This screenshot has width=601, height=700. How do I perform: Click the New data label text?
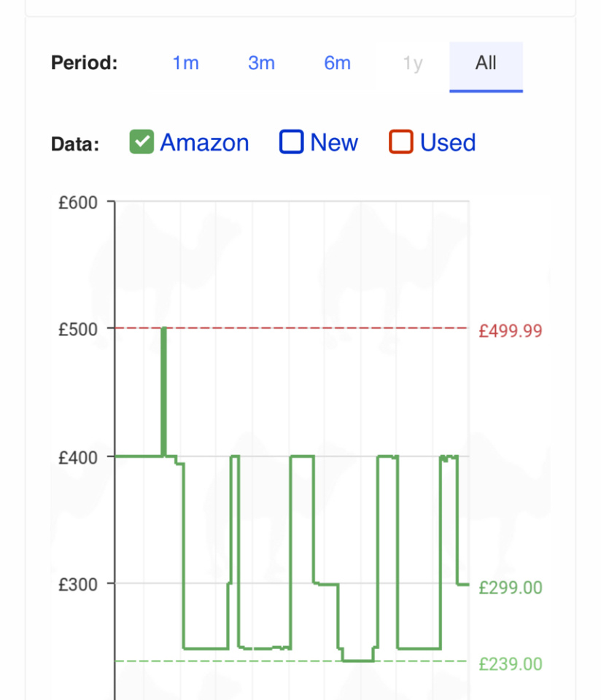(334, 142)
